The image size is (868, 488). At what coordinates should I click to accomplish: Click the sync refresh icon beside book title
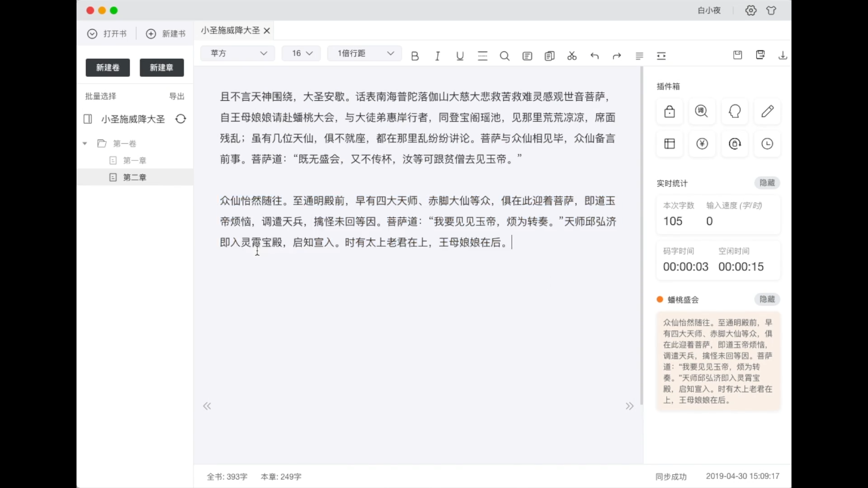point(181,119)
